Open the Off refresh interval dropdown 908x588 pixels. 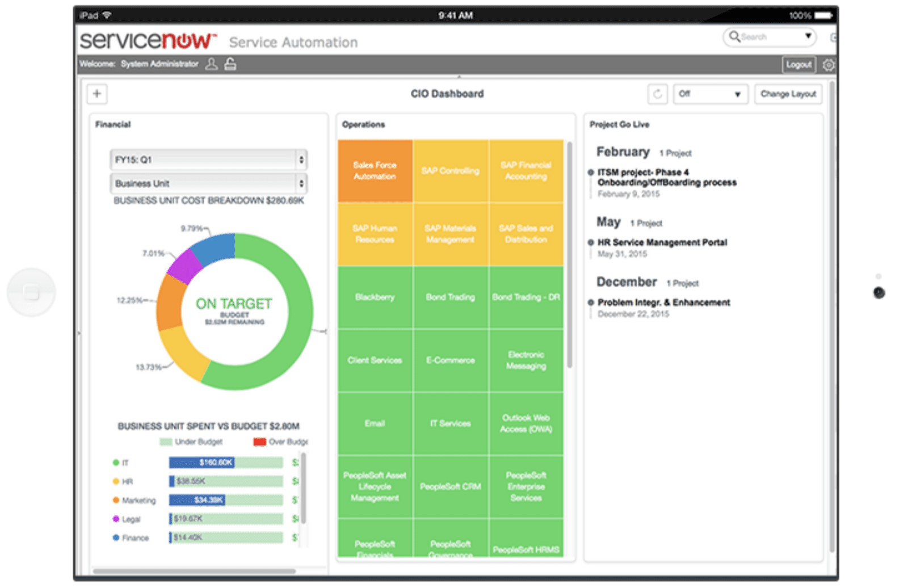tap(709, 94)
